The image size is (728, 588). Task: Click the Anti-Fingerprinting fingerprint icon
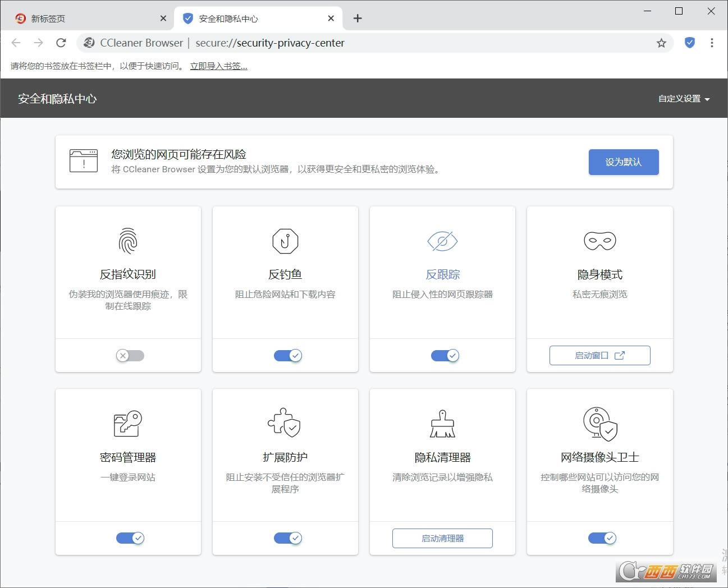(x=128, y=241)
